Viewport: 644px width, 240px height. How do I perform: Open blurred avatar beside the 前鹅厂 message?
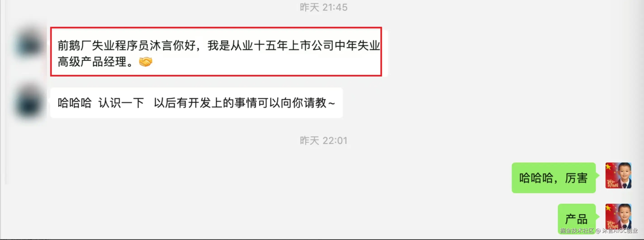(x=29, y=45)
